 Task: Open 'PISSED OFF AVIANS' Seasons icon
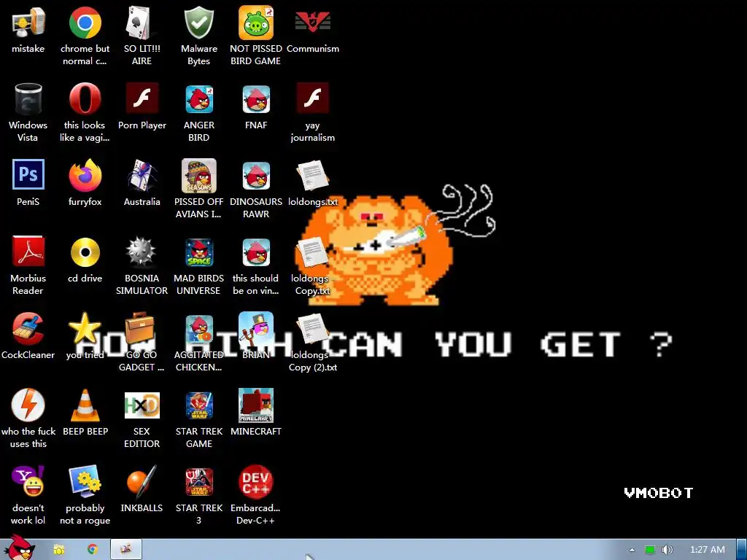(x=198, y=175)
